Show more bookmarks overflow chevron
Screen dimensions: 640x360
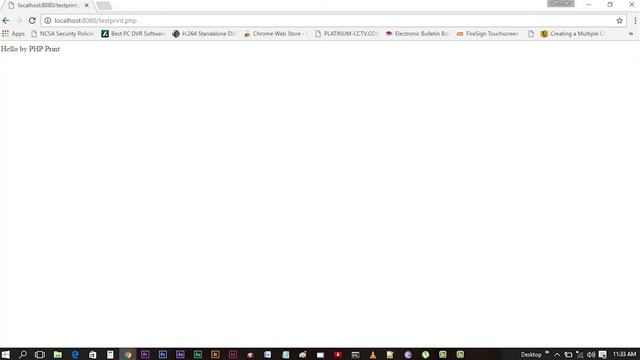[x=631, y=33]
